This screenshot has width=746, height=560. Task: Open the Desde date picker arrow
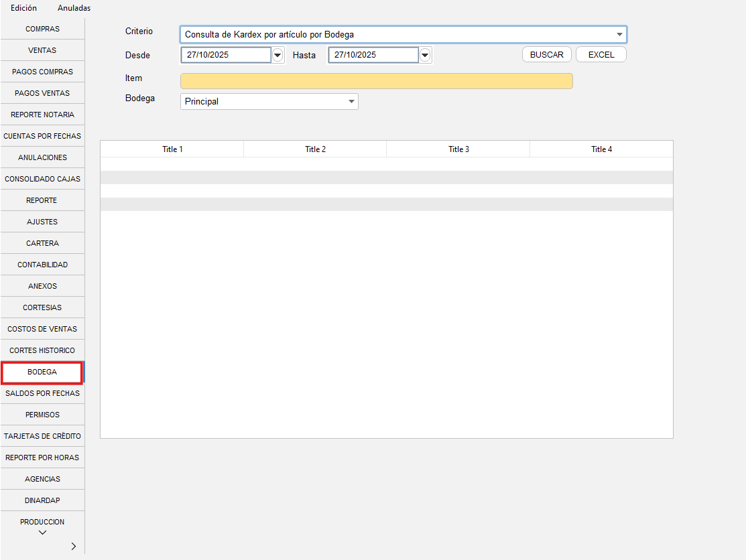click(x=278, y=55)
